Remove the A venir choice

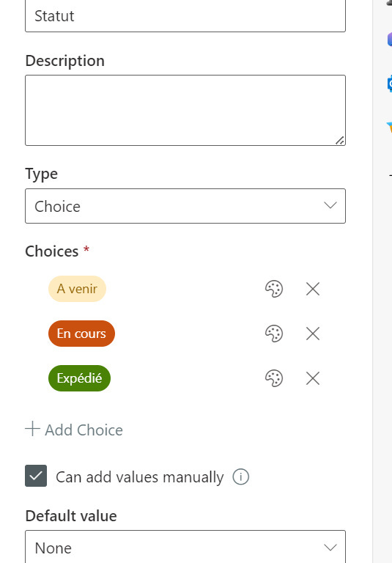[313, 289]
